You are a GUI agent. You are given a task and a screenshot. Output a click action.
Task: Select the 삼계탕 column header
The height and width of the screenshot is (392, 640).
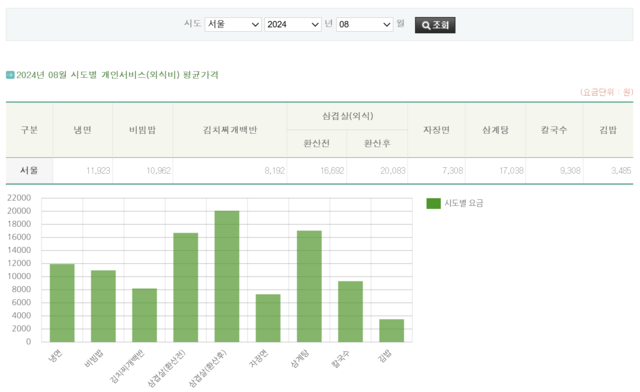click(496, 130)
